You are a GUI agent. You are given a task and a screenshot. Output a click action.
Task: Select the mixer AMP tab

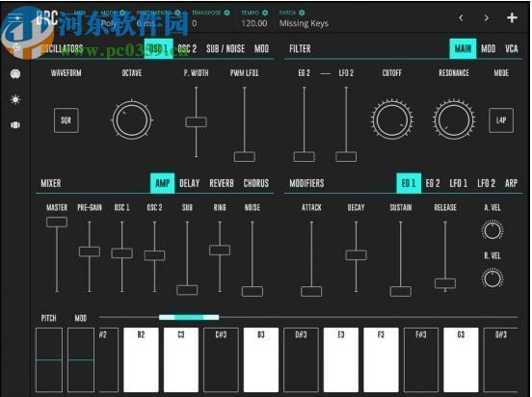pyautogui.click(x=163, y=183)
